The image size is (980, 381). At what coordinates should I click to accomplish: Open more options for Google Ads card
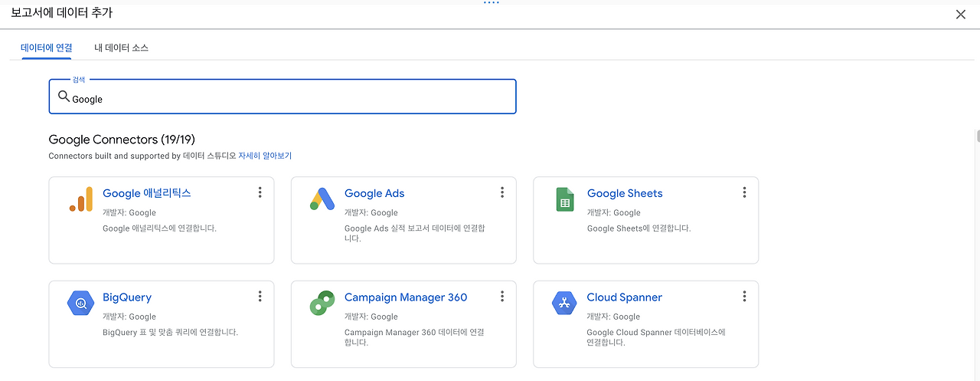(502, 192)
